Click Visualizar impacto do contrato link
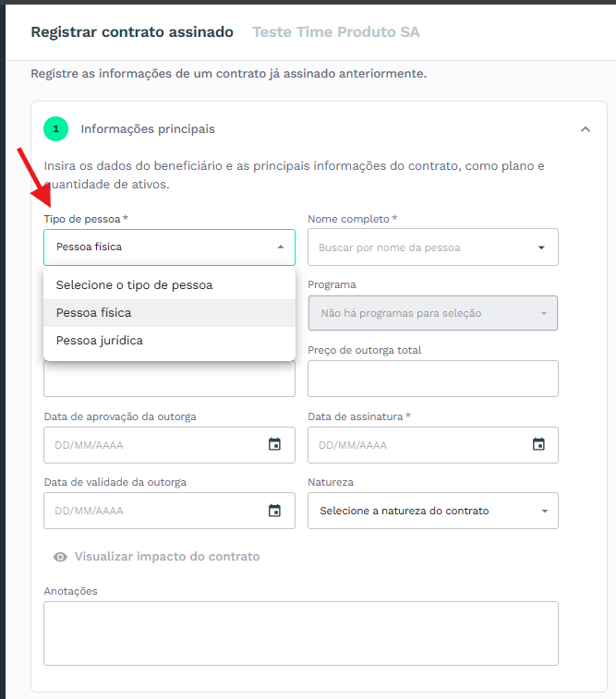616x699 pixels. (167, 557)
